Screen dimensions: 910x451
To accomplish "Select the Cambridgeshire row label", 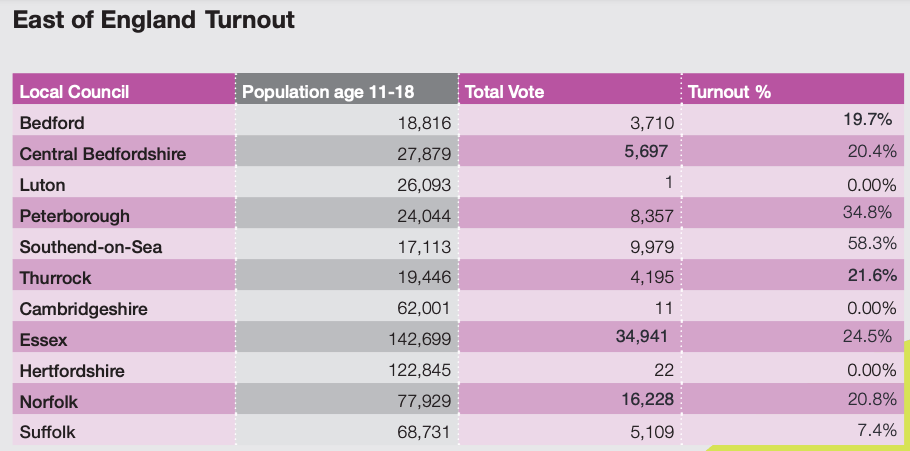I will 83,309.
